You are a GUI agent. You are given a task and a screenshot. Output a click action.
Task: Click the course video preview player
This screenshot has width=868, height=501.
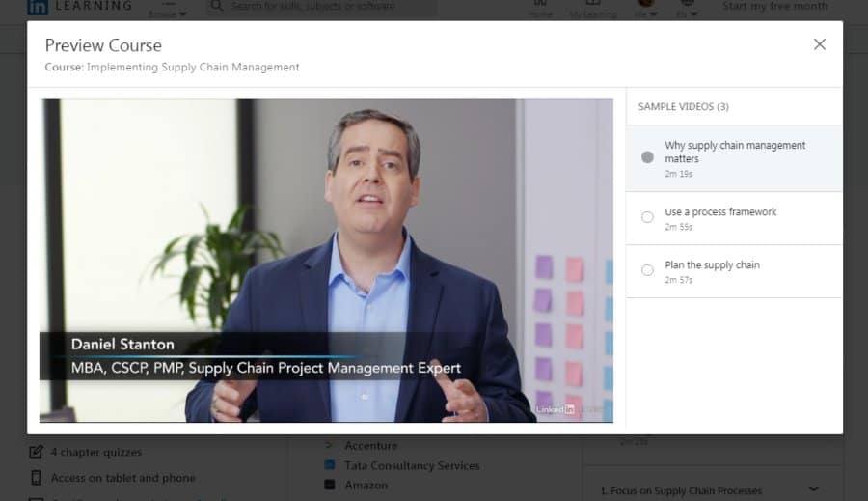326,261
